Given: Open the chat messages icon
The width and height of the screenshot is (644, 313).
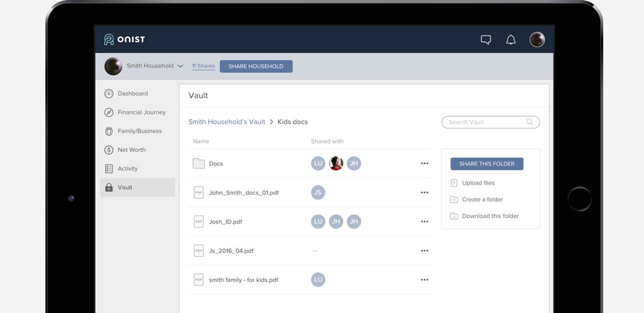Looking at the screenshot, I should pos(486,40).
